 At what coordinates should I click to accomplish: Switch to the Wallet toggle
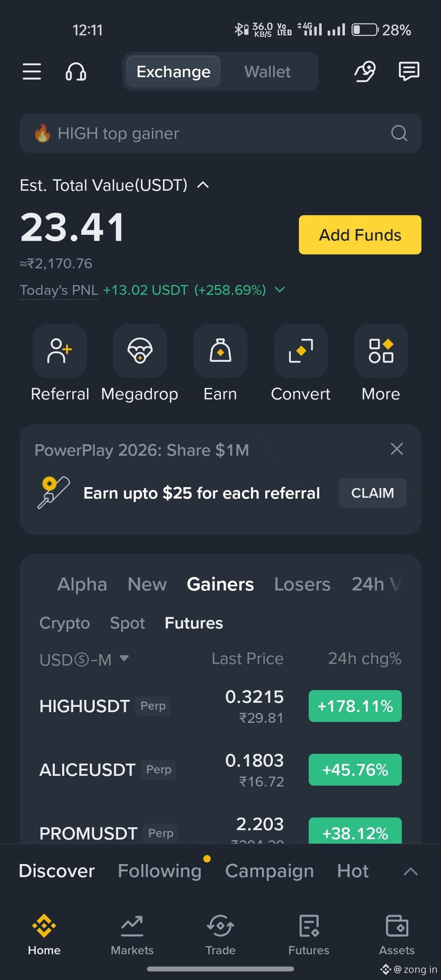pyautogui.click(x=267, y=71)
